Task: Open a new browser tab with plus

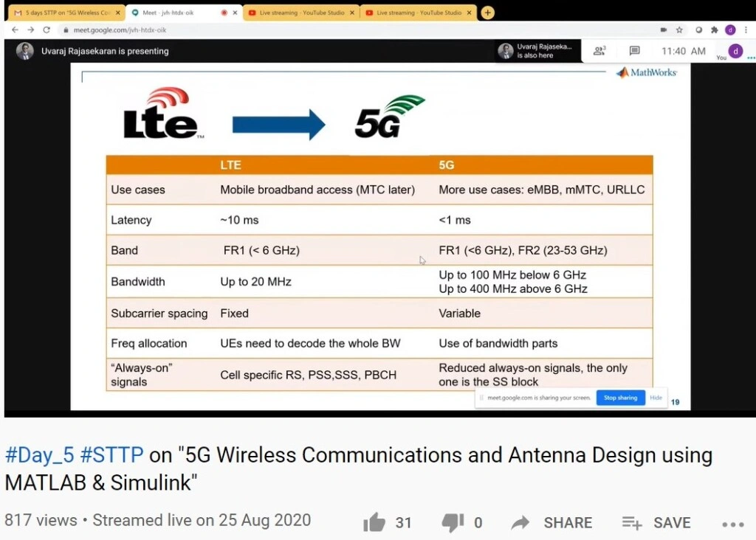Action: tap(488, 13)
